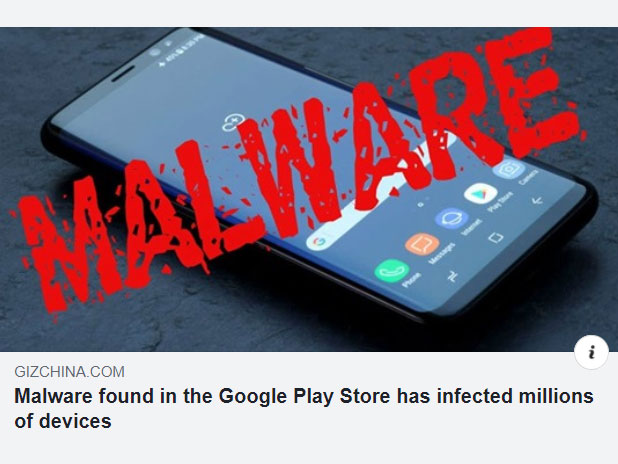Open the Malware found in Google Play headline
This screenshot has height=464, width=618.
303,408
